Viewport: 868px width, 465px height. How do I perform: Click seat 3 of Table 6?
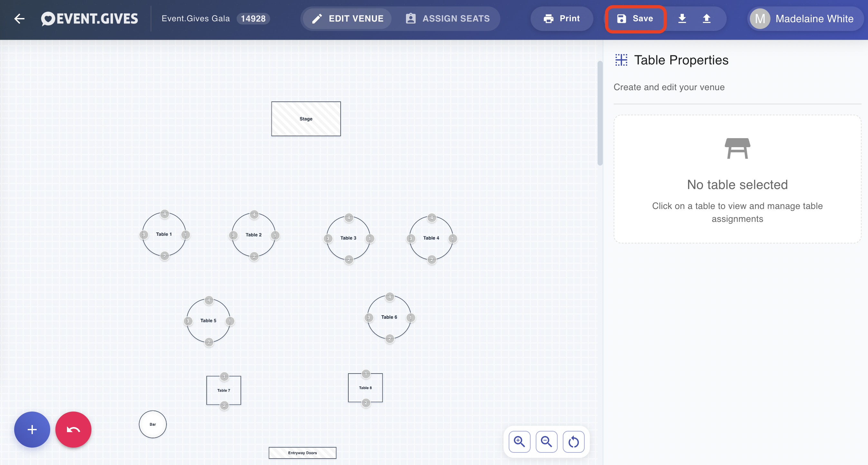click(x=369, y=318)
